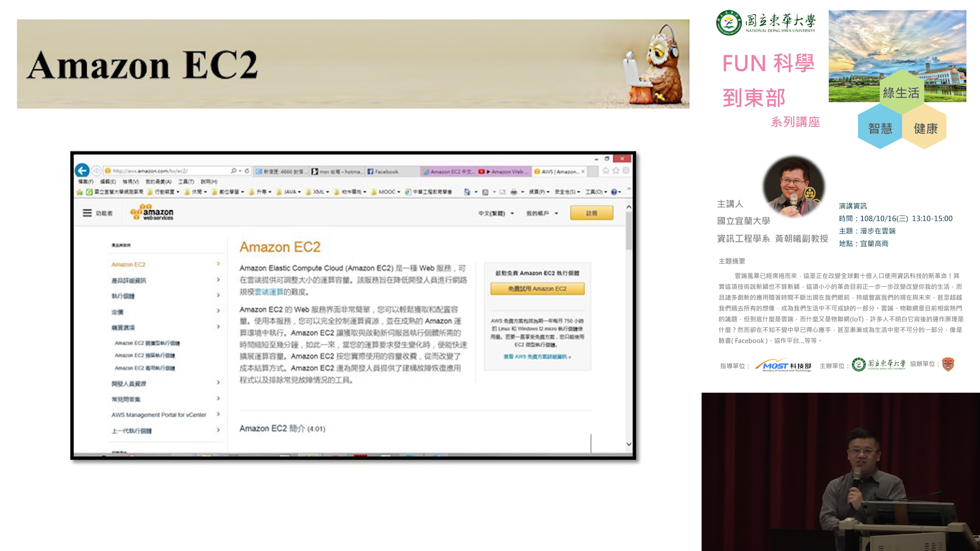Click the yellow 註冊 sign-up button
Image resolution: width=980 pixels, height=551 pixels.
point(592,213)
